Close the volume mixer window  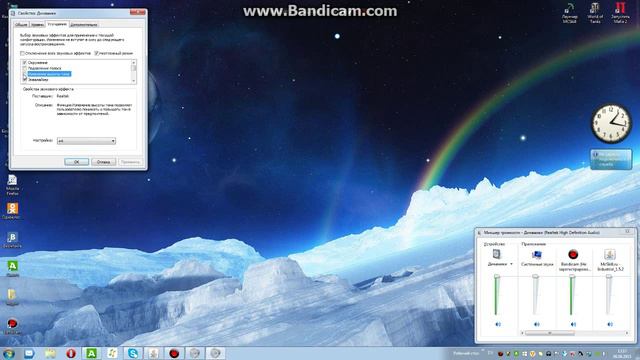pyautogui.click(x=627, y=231)
